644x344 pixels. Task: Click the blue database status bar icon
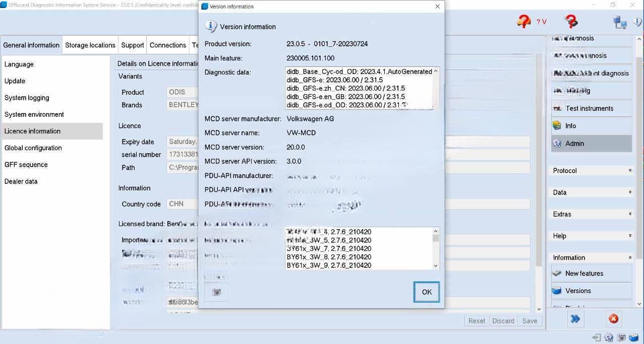pos(634,337)
